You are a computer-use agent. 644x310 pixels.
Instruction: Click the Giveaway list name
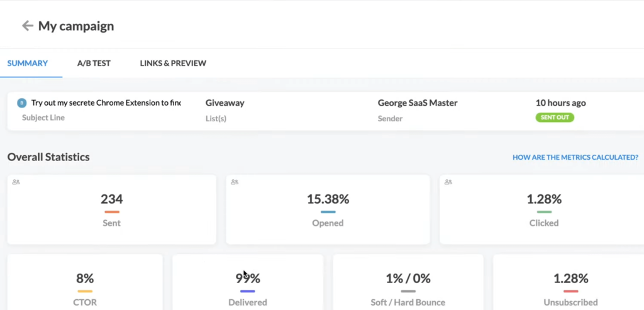225,103
